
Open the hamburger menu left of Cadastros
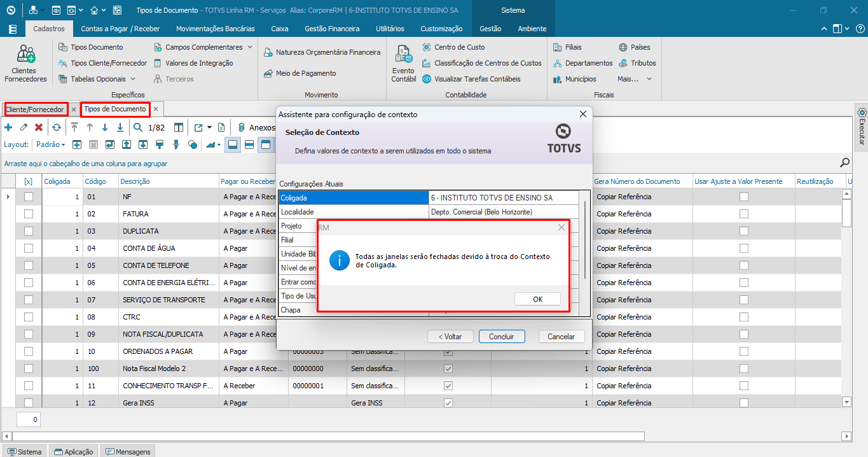click(x=13, y=29)
